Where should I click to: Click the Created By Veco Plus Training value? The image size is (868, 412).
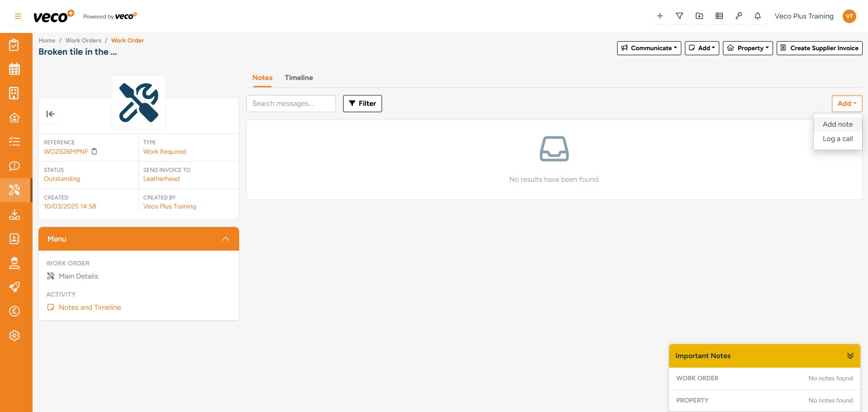tap(170, 206)
